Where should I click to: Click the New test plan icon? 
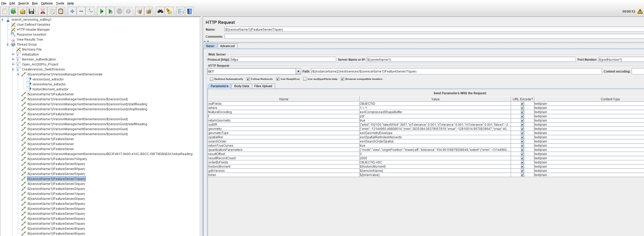(x=5, y=11)
